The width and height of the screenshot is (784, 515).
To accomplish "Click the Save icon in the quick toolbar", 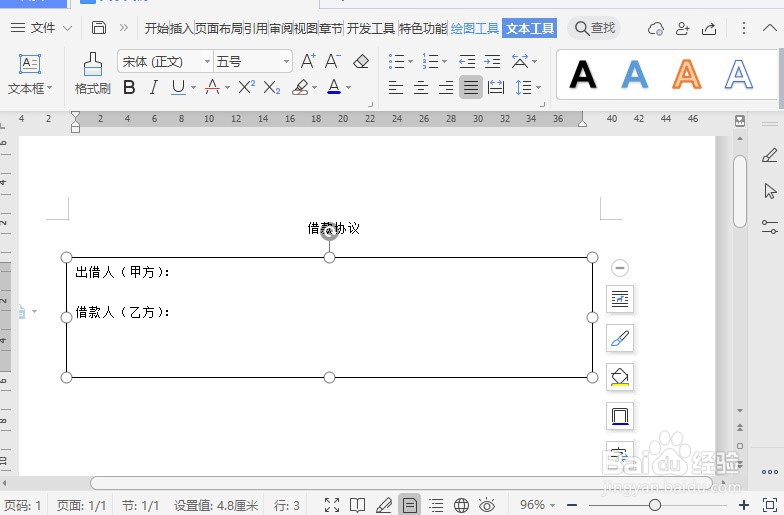I will click(x=98, y=28).
